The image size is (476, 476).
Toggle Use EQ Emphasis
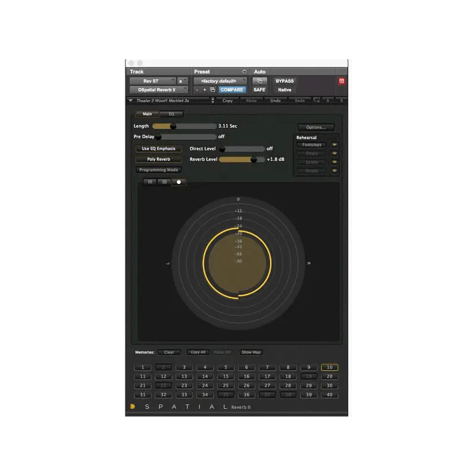[x=158, y=148]
